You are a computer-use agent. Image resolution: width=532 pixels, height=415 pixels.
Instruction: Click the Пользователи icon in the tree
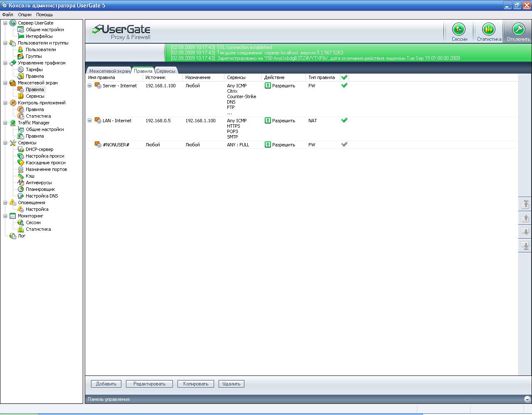pyautogui.click(x=20, y=49)
